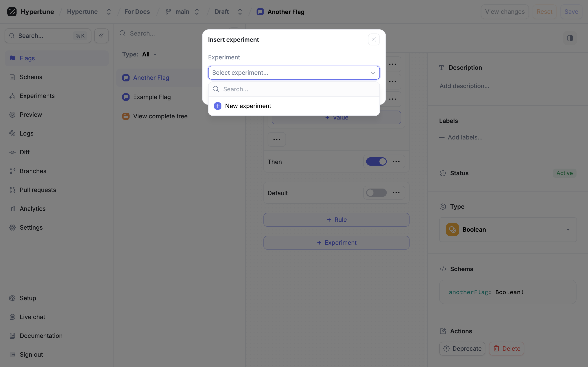Image resolution: width=588 pixels, height=367 pixels.
Task: Click the orange View complete tree icon
Action: pyautogui.click(x=126, y=116)
